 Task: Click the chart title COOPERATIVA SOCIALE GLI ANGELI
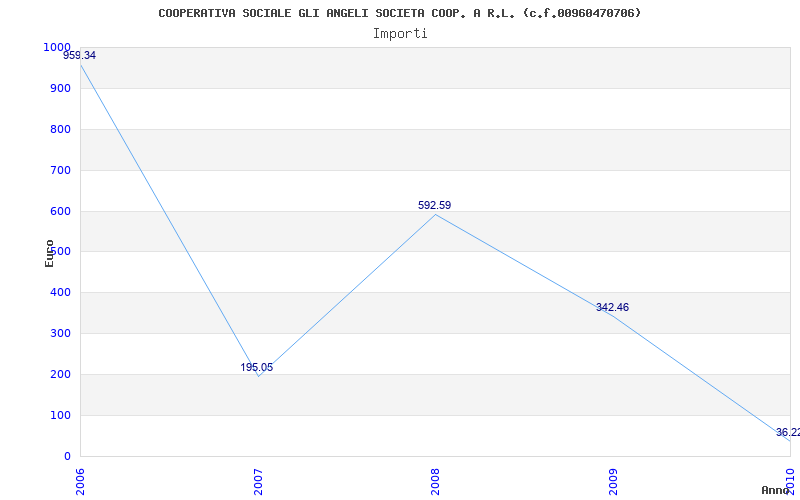click(x=399, y=13)
